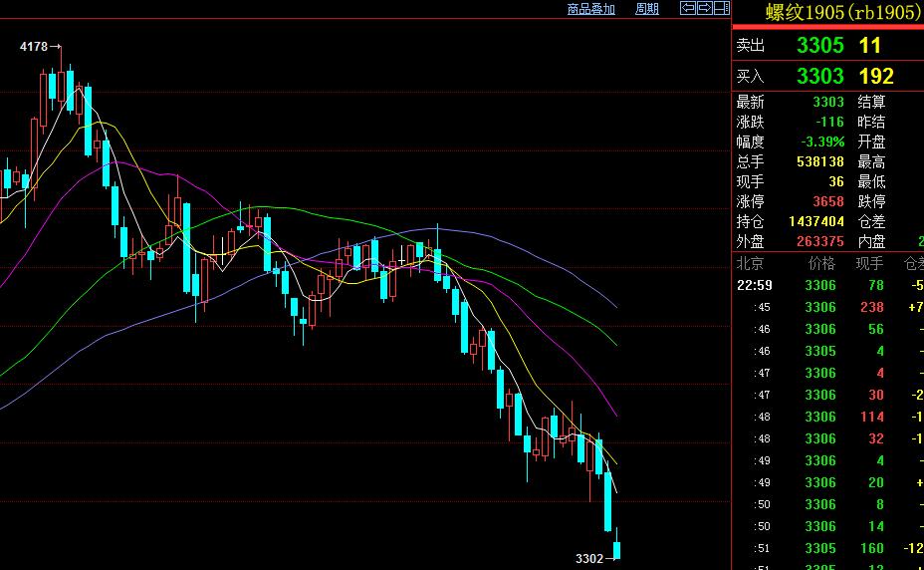Viewport: 924px width, 570px height.
Task: Click the 开盘 label
Action: [x=871, y=142]
